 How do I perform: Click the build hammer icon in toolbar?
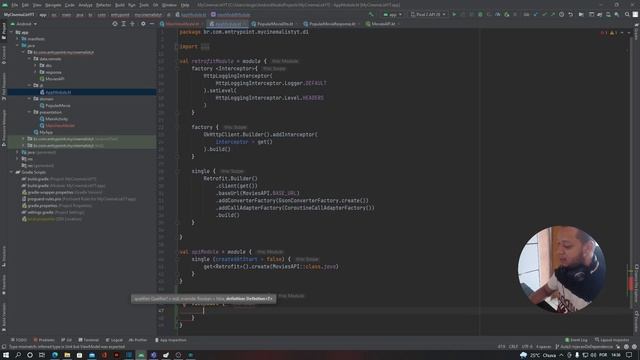pyautogui.click(x=371, y=14)
